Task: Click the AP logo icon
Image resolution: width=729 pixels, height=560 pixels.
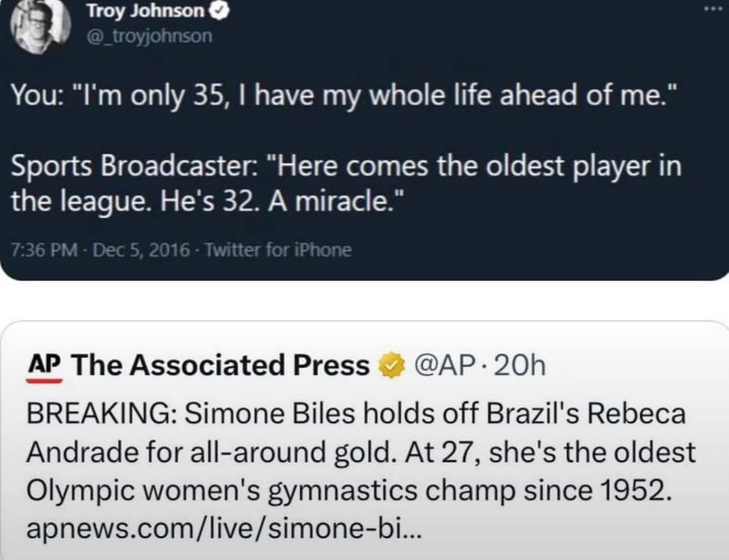Action: (x=44, y=366)
